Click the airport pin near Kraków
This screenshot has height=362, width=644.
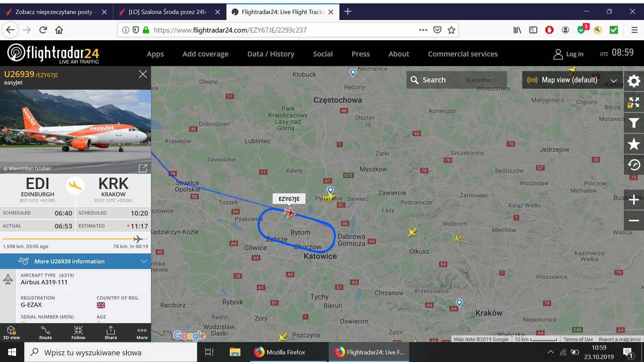pos(459,303)
